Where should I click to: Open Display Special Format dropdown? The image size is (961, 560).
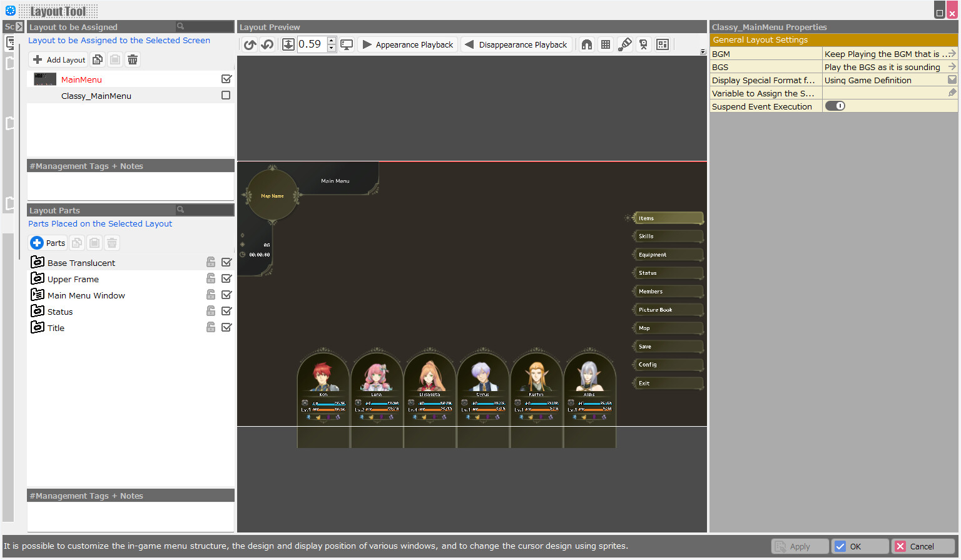coord(952,79)
